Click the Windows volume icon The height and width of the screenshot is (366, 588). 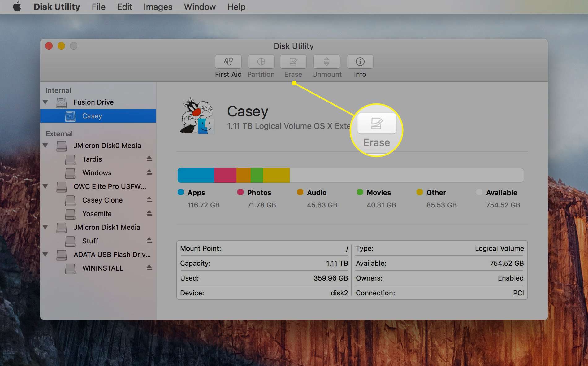[70, 173]
